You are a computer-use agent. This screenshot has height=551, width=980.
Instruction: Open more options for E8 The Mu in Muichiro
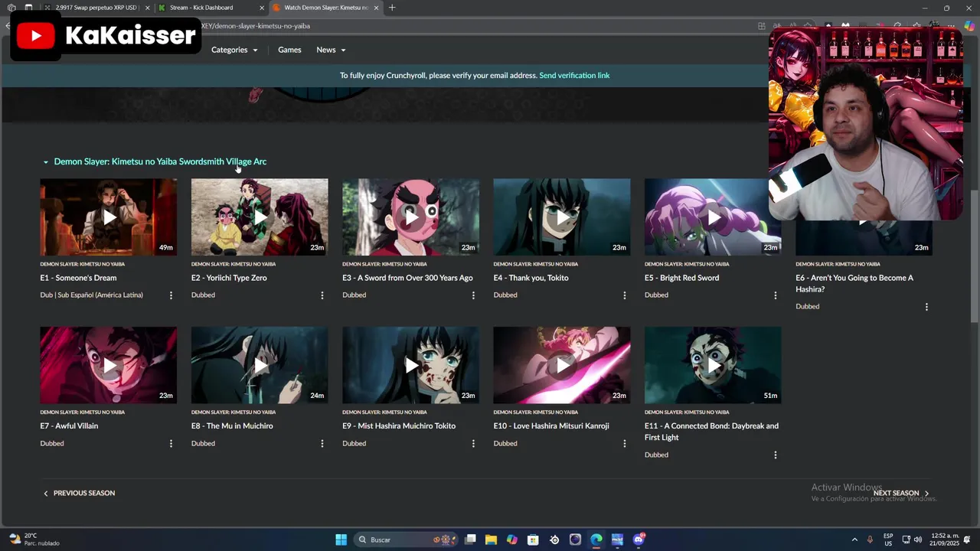point(322,444)
